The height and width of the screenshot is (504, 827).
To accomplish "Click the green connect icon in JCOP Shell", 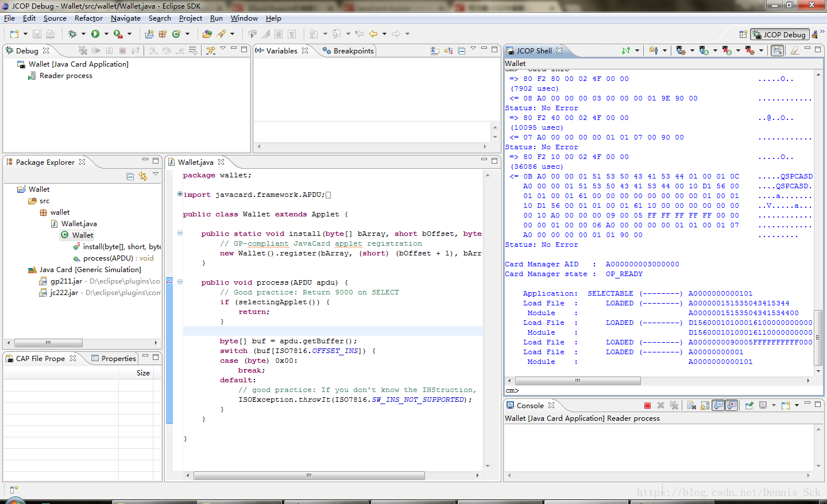I will pyautogui.click(x=626, y=51).
